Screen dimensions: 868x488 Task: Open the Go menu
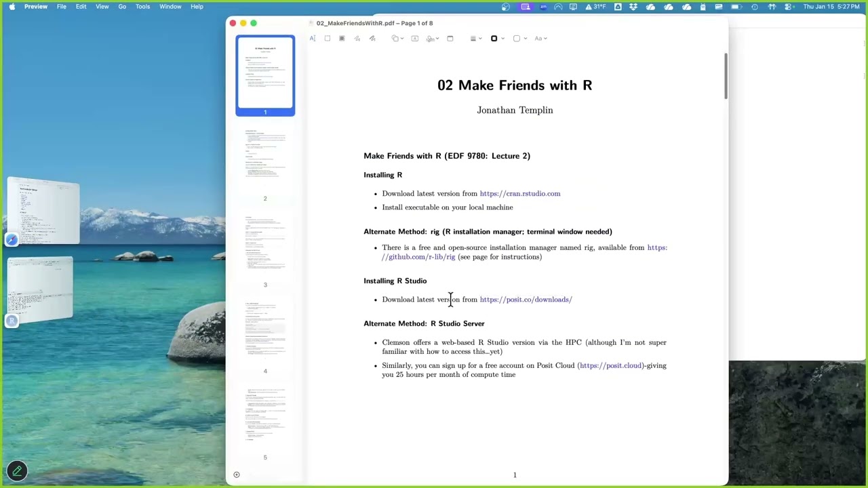[122, 7]
